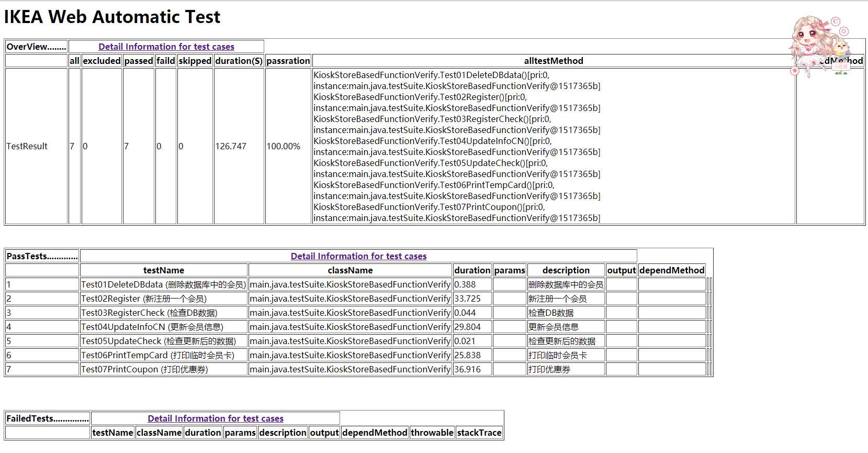This screenshot has width=868, height=453.
Task: Select description cell '打印优惠券'
Action: pos(566,369)
